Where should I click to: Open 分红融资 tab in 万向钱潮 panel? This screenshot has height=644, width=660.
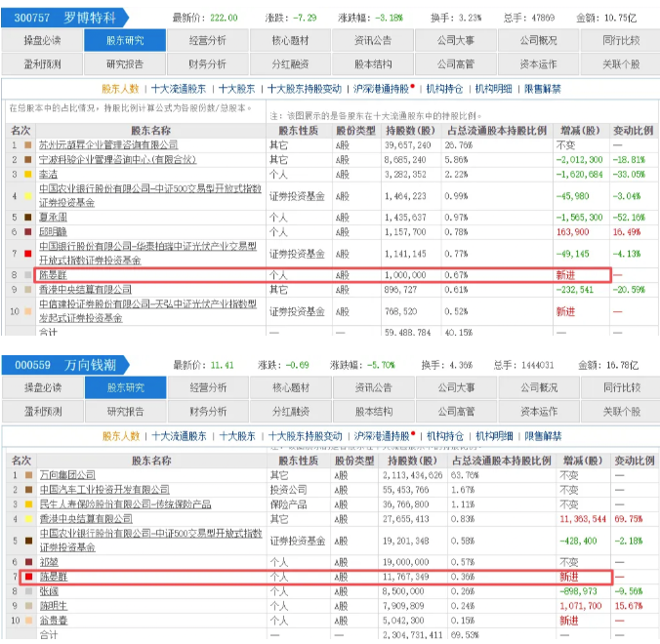(291, 411)
